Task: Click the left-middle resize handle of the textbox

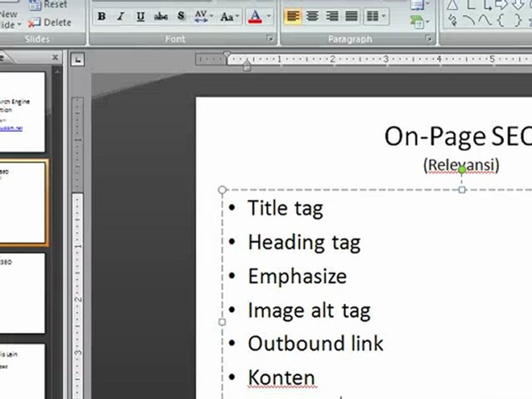Action: (x=222, y=322)
